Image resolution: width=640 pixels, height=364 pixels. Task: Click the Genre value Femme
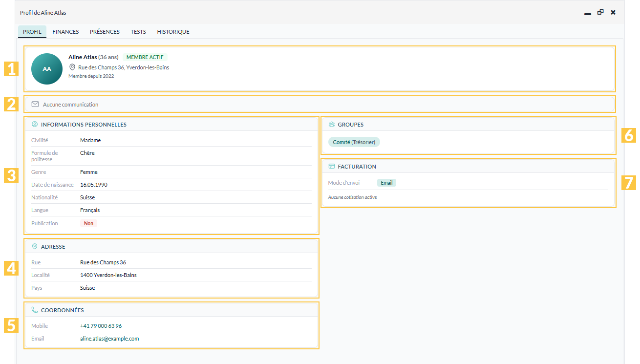[89, 172]
